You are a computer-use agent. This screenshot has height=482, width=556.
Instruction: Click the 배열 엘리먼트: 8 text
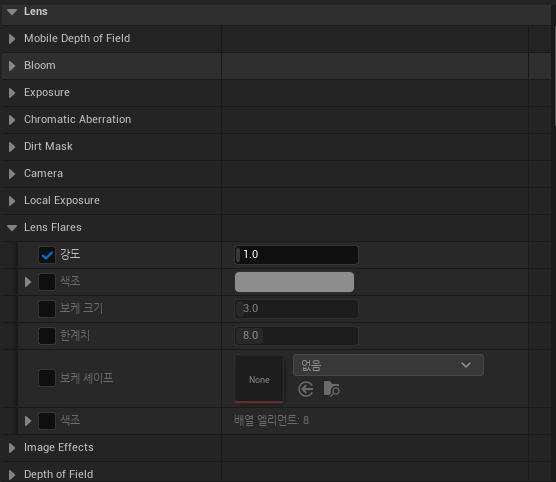(x=272, y=421)
